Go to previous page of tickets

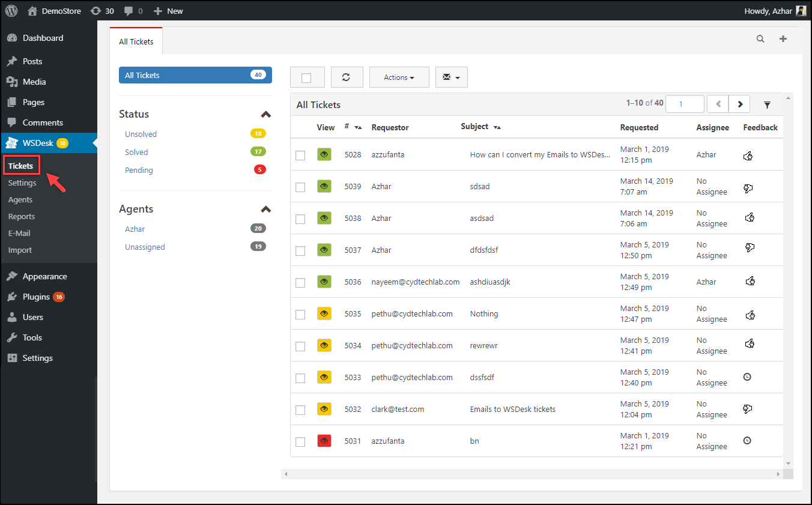718,104
